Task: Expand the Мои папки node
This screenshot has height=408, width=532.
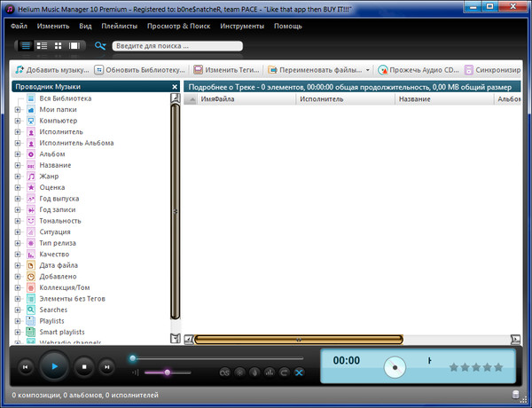Action: [x=18, y=110]
